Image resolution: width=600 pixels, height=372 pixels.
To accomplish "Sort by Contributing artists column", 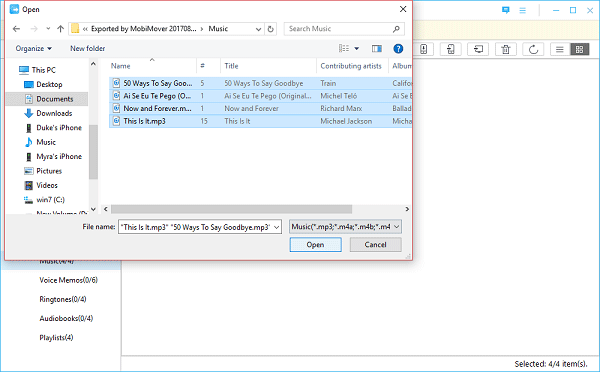I will 352,66.
